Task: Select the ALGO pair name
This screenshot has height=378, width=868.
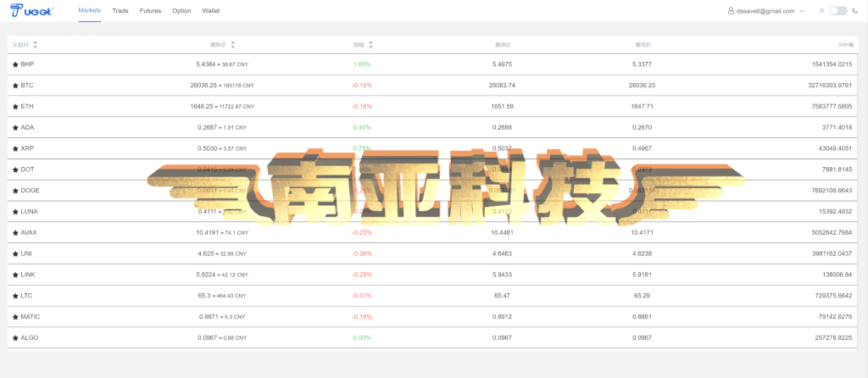Action: point(30,337)
